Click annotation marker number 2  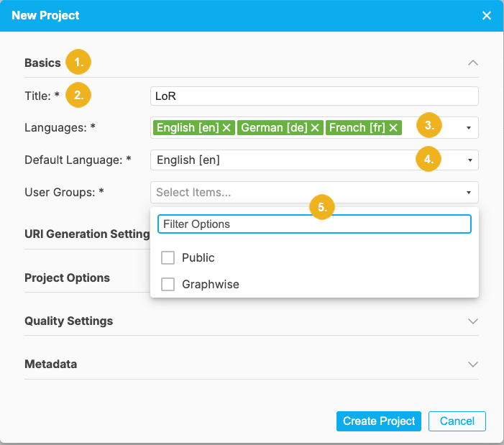point(78,95)
